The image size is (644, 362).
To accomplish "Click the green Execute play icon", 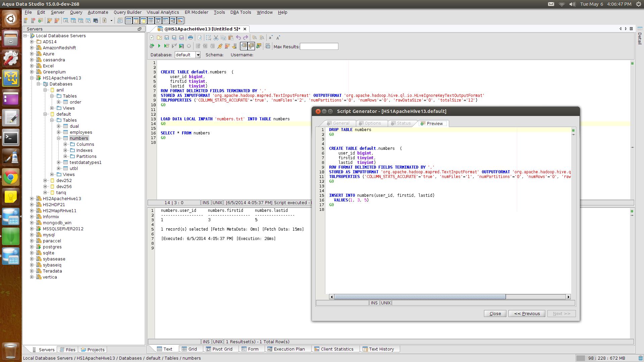I will pyautogui.click(x=159, y=46).
